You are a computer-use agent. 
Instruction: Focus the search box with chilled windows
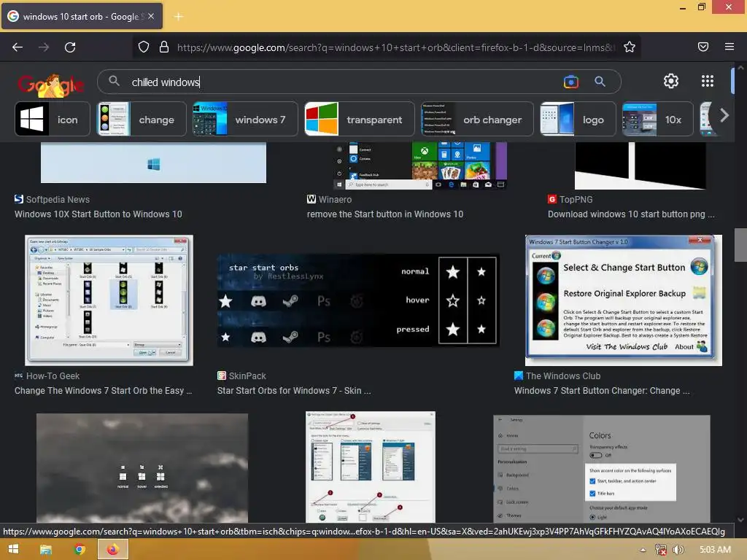click(x=333, y=82)
